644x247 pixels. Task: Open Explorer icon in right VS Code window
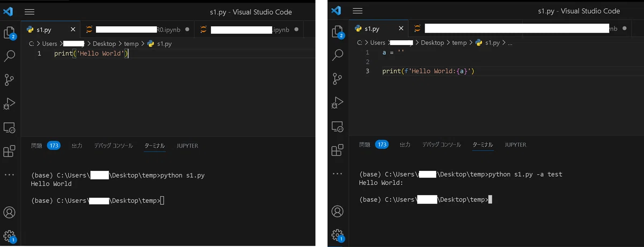(x=338, y=32)
